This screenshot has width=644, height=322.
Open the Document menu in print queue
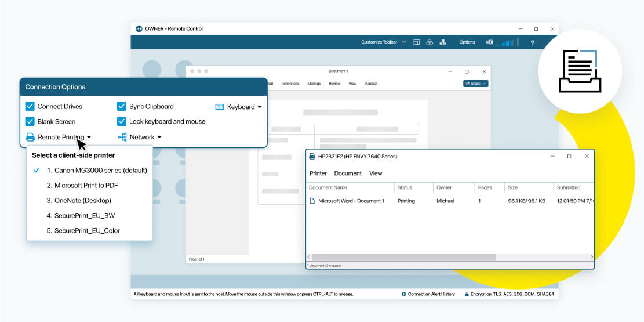click(x=348, y=173)
